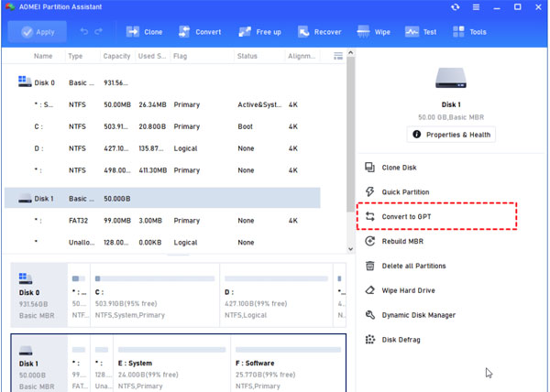Screen dimensions: 550x392
Task: Select C: 503.91GB partition in disk map
Action: (155, 295)
